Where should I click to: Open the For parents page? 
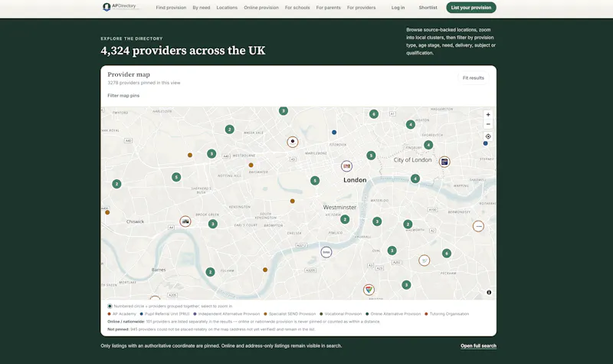(x=329, y=8)
